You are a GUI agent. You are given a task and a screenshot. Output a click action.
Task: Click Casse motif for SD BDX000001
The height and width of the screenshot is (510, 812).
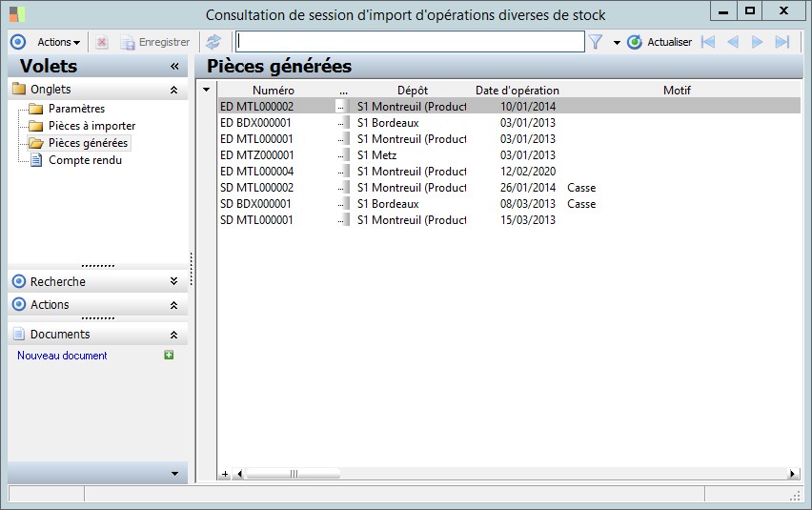pos(581,203)
